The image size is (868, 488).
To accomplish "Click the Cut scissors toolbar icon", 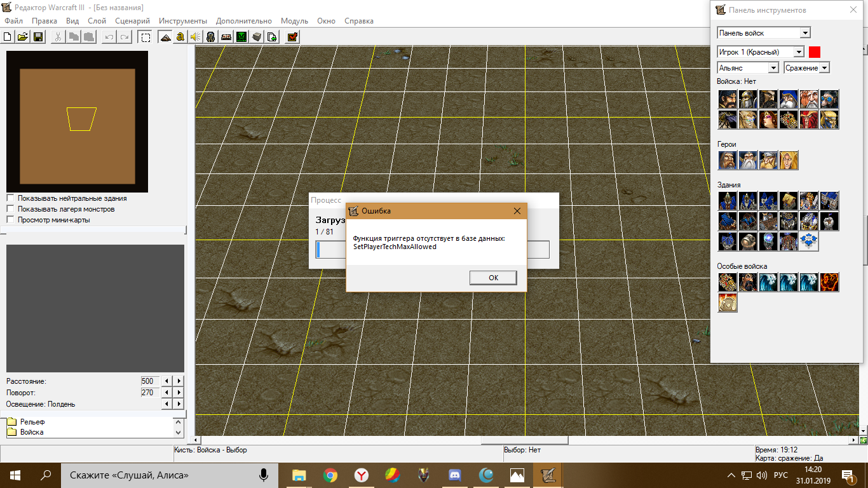I will coord(58,37).
